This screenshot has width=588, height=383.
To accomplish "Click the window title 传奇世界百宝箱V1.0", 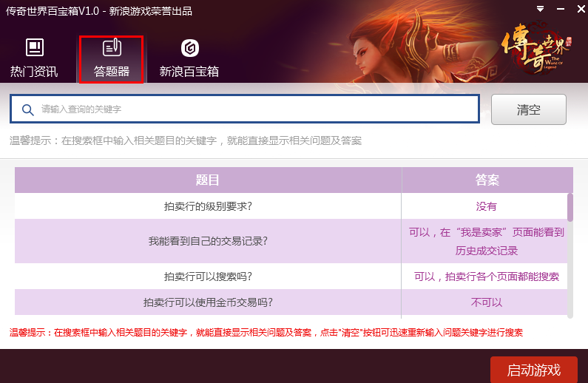I will tap(52, 11).
